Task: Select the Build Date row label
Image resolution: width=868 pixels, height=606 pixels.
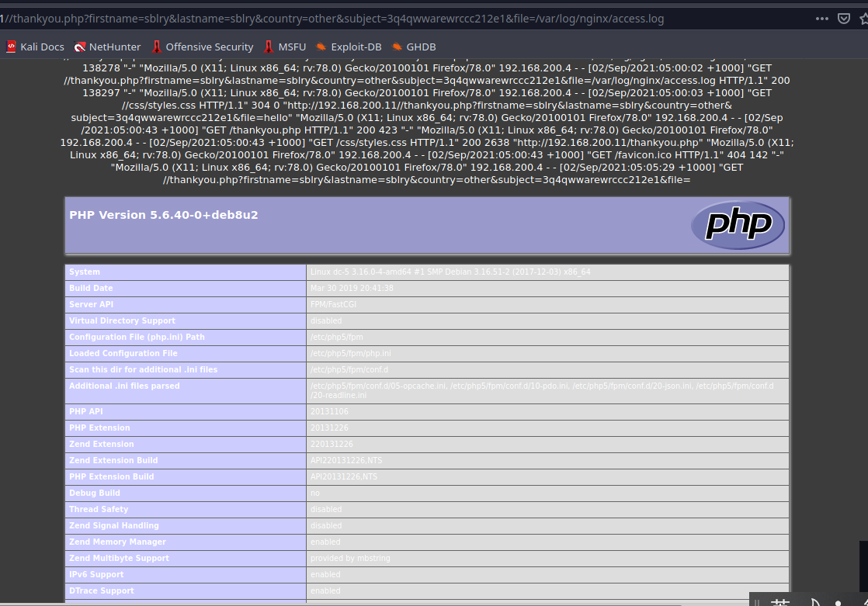Action: click(91, 288)
